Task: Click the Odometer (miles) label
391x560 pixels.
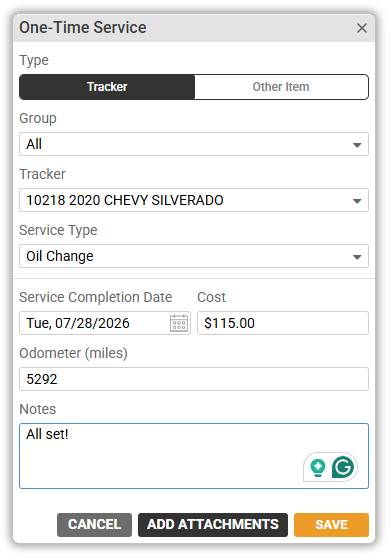Action: (x=74, y=353)
